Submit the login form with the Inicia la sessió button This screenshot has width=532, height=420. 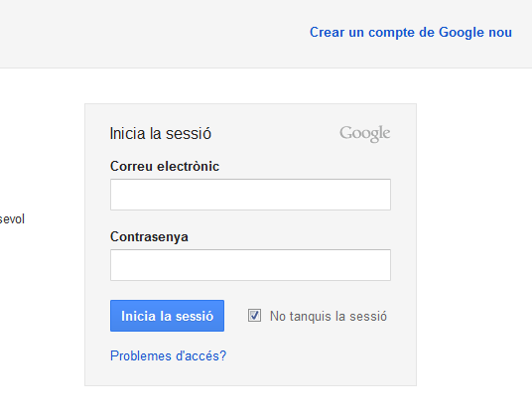[x=167, y=316]
